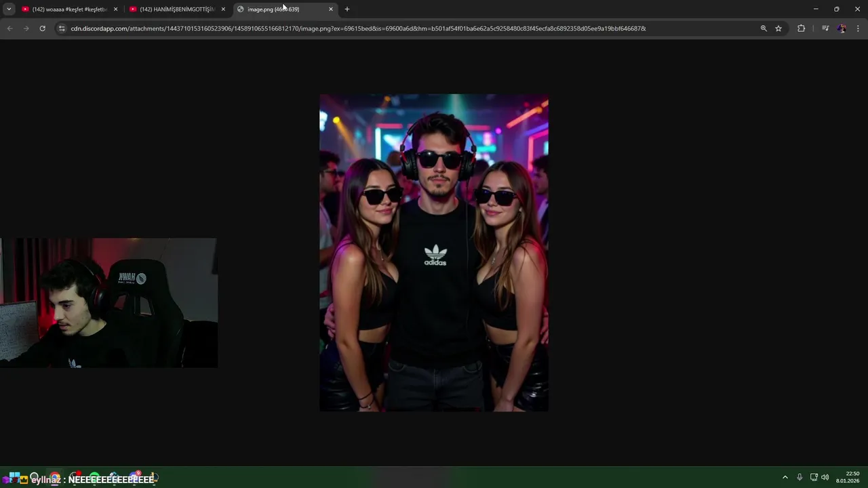Open the Chrome three-dot menu
This screenshot has width=868, height=488.
pos(858,28)
